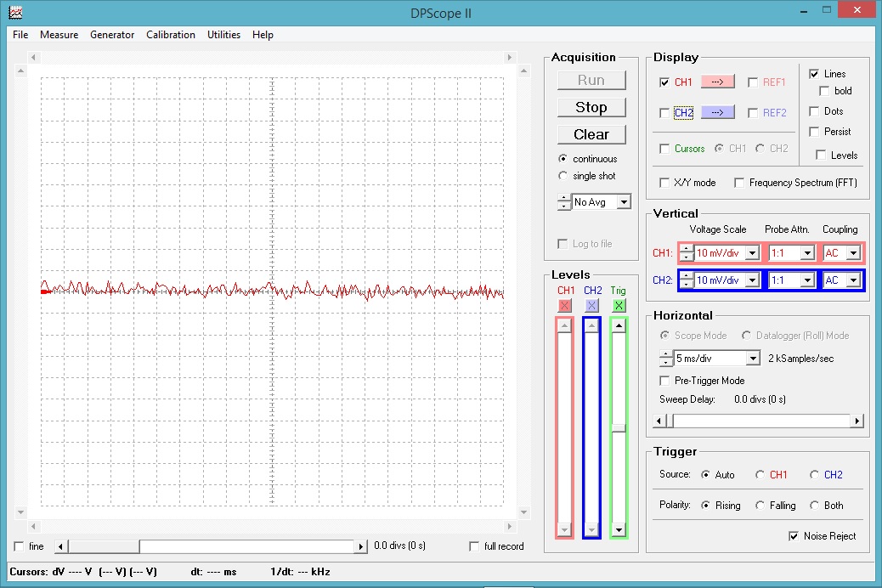Image resolution: width=882 pixels, height=588 pixels.
Task: Click the blue X under CH2 level
Action: coord(591,306)
